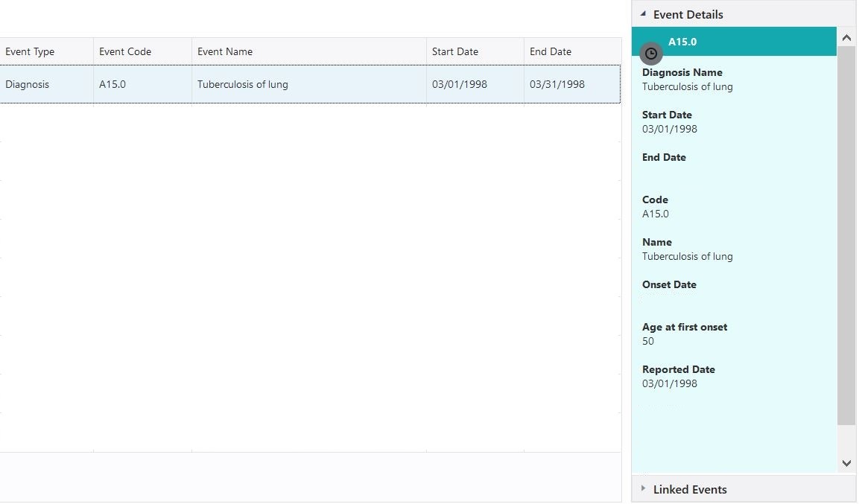The height and width of the screenshot is (504, 859).
Task: Click Tuberculosis of lung in the table
Action: coord(309,84)
